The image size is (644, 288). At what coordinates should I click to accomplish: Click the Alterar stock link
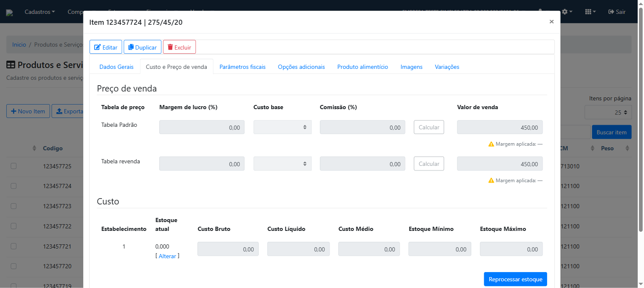[167, 256]
